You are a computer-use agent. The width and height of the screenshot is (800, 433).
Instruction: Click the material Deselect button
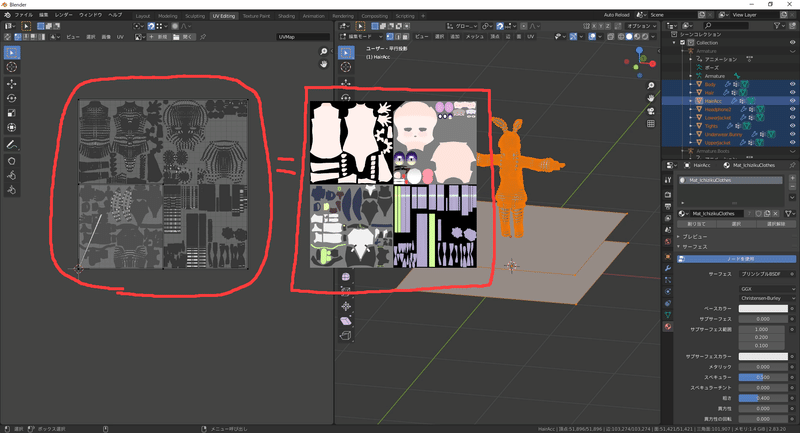coord(776,224)
